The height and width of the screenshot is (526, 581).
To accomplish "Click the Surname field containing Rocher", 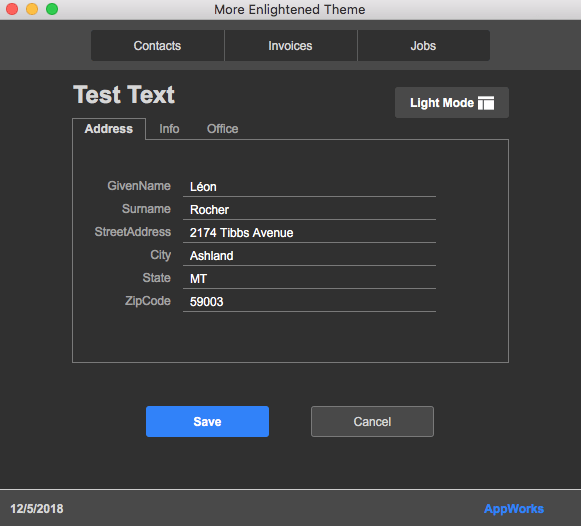I will [309, 209].
